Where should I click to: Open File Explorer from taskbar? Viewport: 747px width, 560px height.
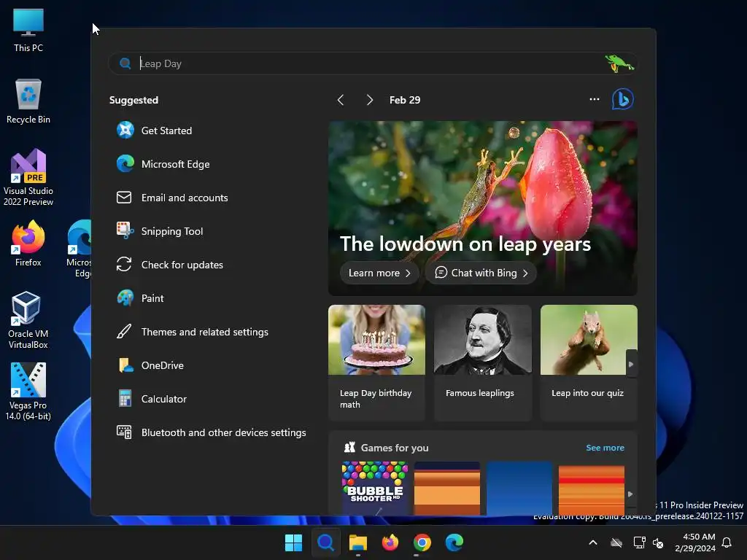point(357,542)
